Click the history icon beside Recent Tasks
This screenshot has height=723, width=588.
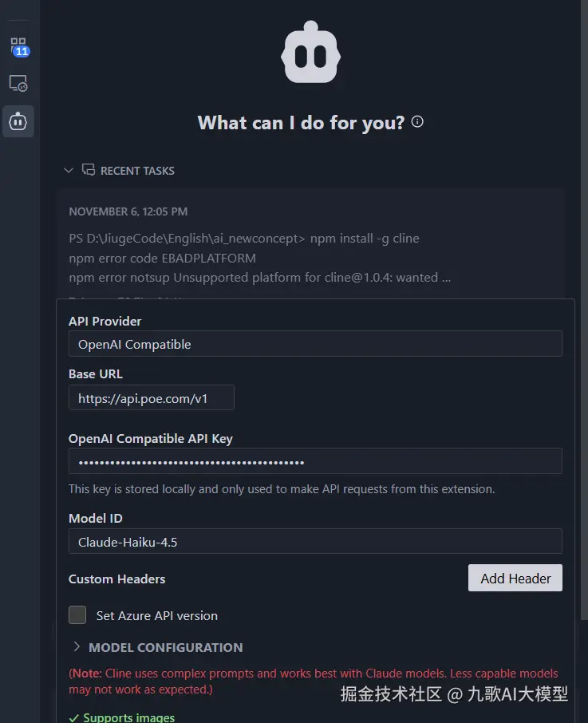[89, 171]
